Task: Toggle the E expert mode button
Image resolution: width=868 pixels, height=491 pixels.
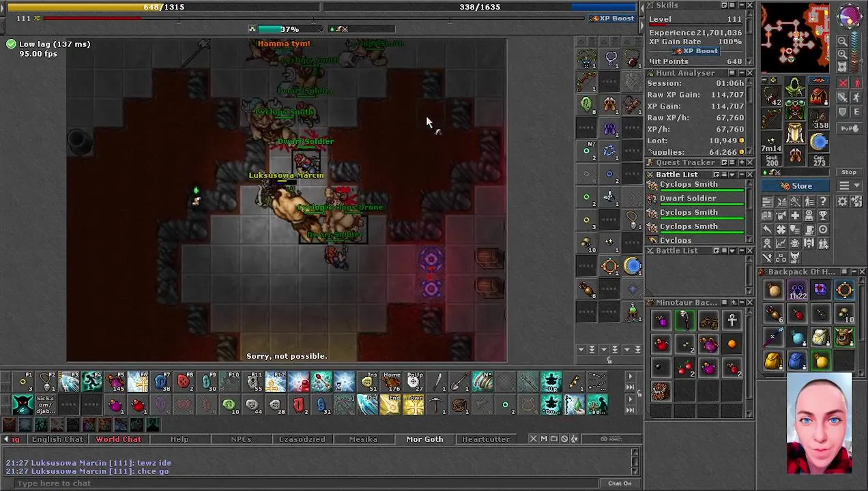Action: coord(857,111)
